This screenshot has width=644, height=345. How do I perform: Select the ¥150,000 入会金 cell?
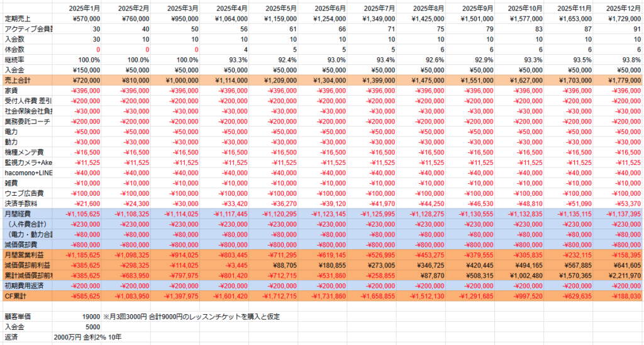tap(76, 70)
